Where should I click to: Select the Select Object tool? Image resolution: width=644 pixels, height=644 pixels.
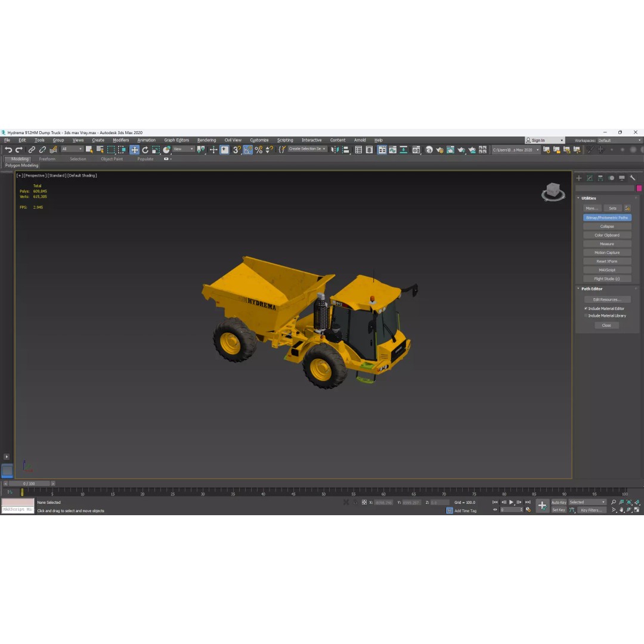click(x=89, y=150)
